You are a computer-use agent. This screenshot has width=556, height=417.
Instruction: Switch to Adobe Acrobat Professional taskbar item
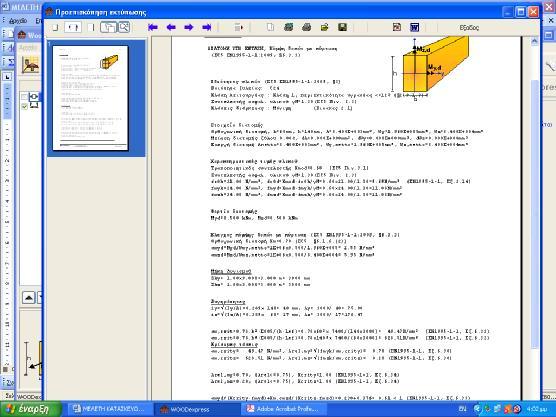tap(284, 409)
